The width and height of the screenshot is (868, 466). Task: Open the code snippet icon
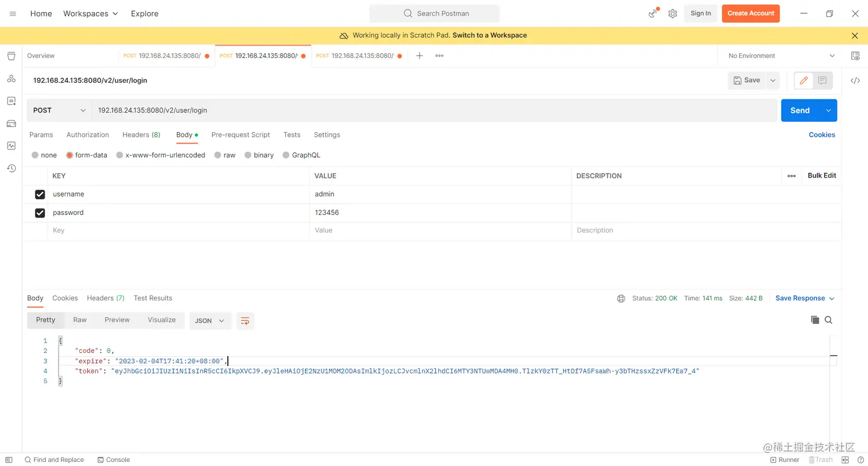click(855, 80)
